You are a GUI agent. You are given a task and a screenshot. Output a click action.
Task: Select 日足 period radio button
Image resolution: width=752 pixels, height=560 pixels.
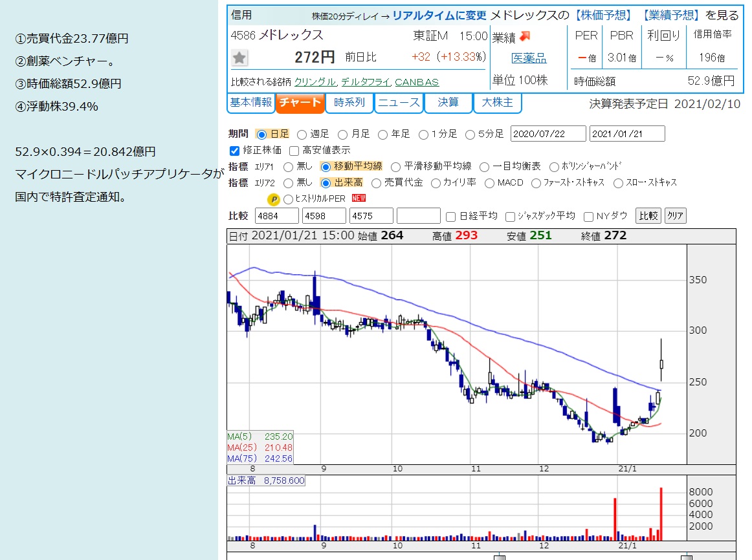click(x=261, y=135)
